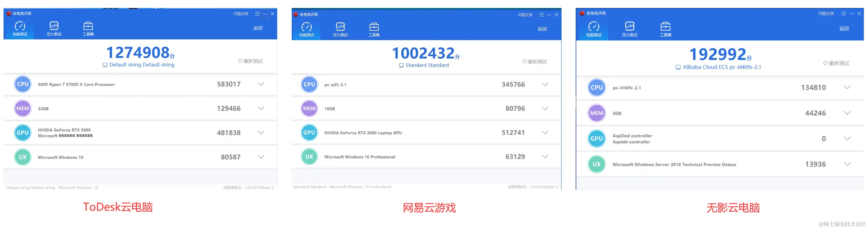
Task: Click MEM badge next to 8GB
Action: tap(596, 113)
